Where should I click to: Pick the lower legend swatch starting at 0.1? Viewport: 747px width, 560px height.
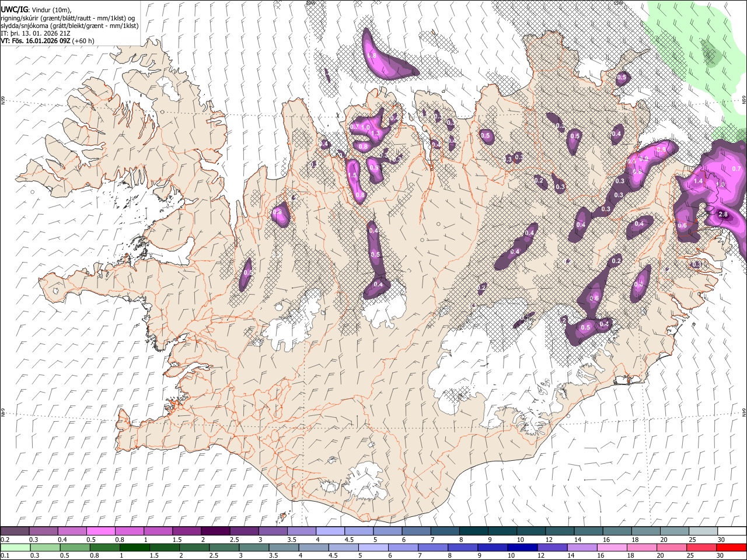coord(15,547)
